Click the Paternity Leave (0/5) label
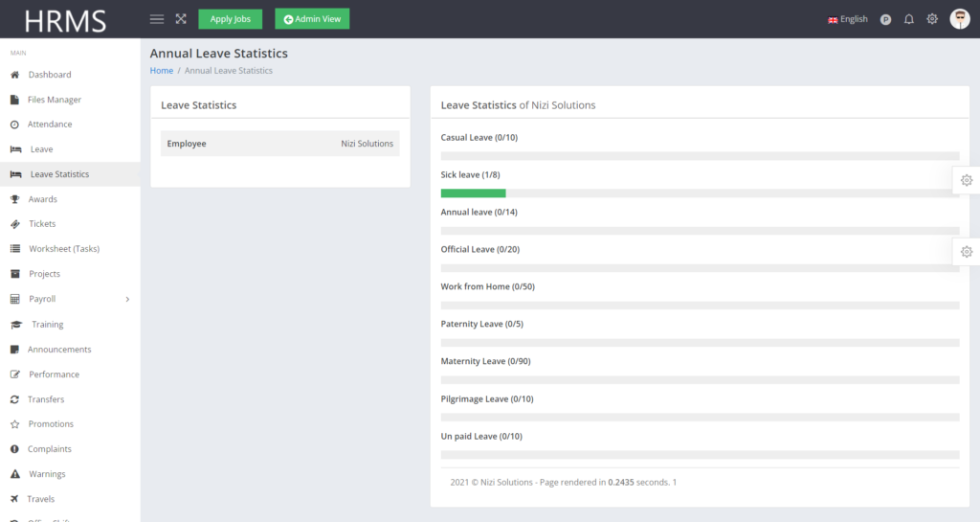The image size is (980, 522). 482,324
